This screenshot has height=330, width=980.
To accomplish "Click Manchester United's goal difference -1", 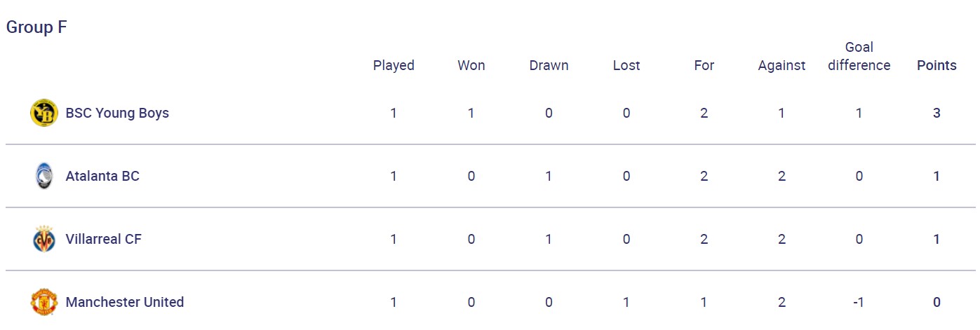I will (x=859, y=302).
